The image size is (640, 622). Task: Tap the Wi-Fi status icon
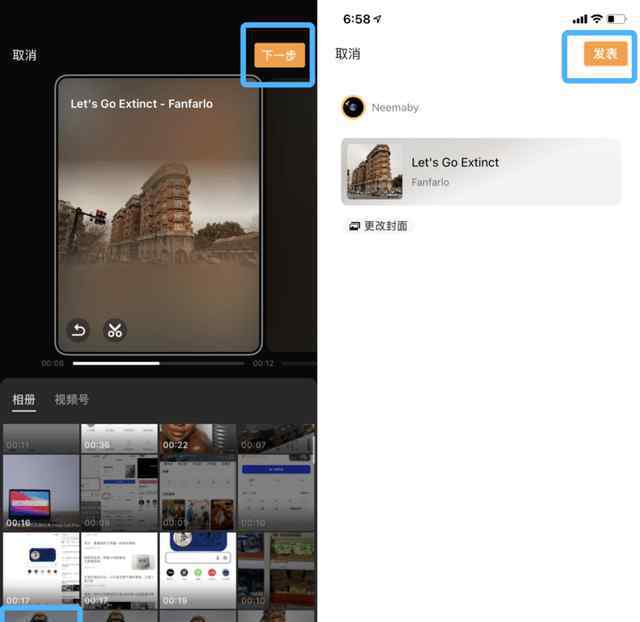[597, 19]
